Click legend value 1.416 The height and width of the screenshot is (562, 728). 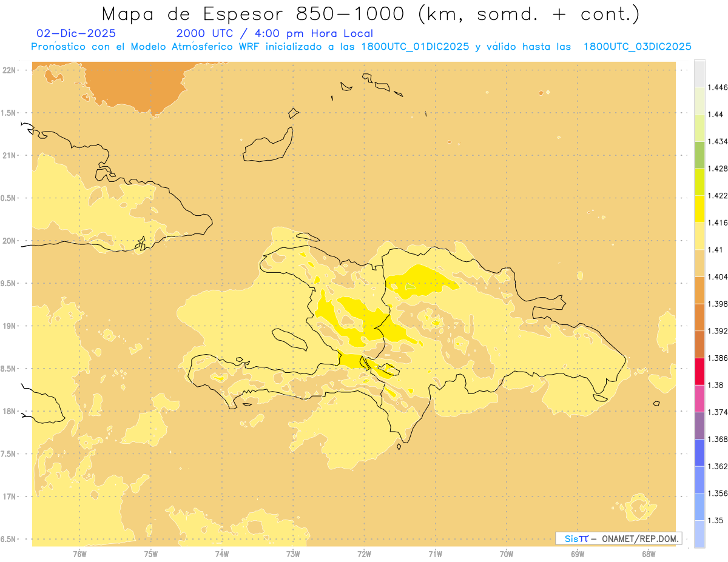coord(716,222)
